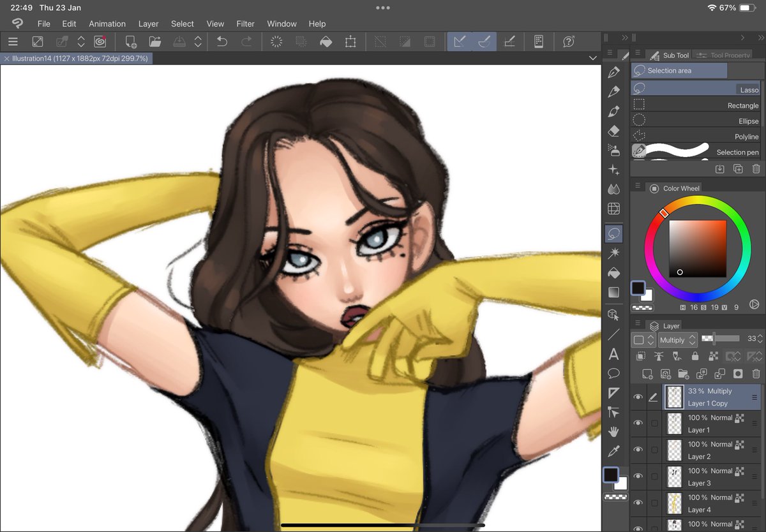766x532 pixels.
Task: Click the new layer folder icon
Action: tap(683, 374)
